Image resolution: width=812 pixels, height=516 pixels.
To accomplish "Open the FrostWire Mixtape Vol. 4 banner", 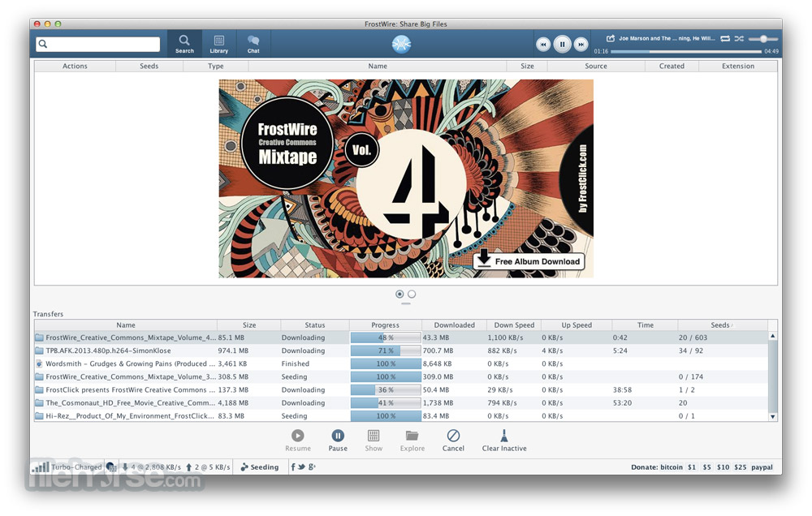I will [406, 178].
